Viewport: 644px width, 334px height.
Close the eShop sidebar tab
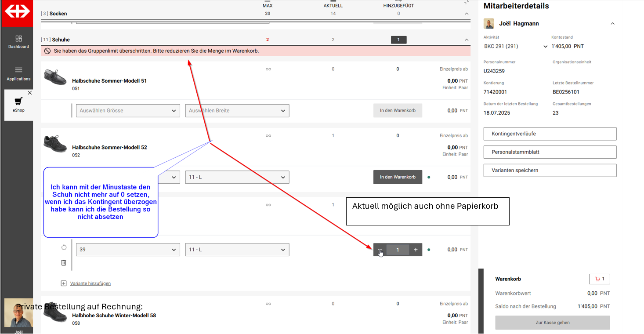[29, 93]
